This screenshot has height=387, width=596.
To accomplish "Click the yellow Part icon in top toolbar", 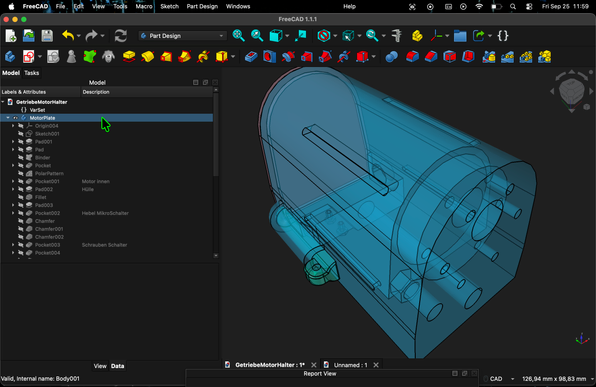I will 417,36.
